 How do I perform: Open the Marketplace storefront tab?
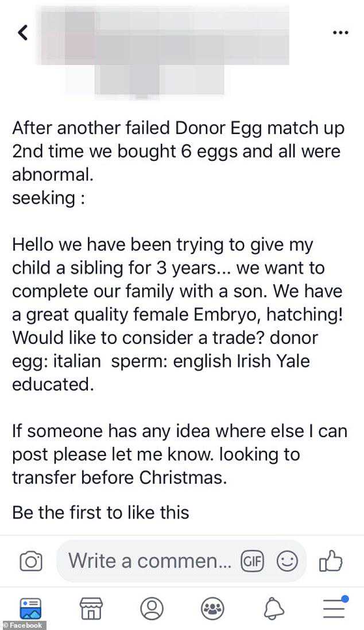[92, 608]
